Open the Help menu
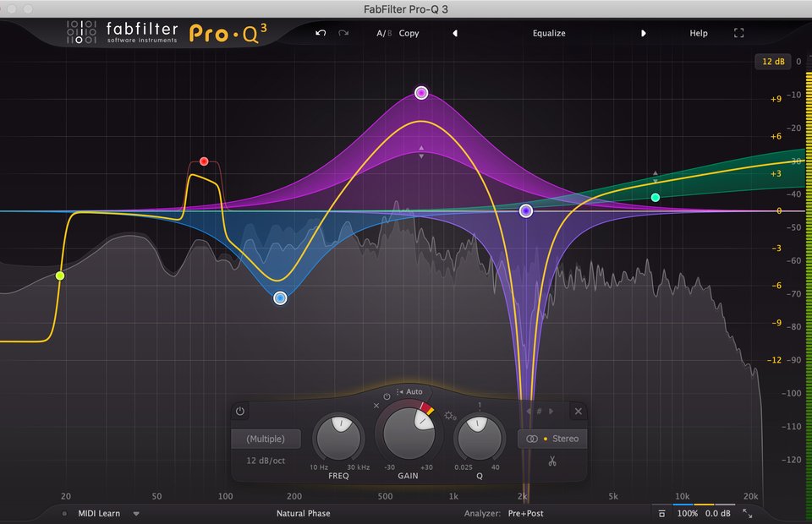Screen dimensions: 812x524 coord(698,33)
